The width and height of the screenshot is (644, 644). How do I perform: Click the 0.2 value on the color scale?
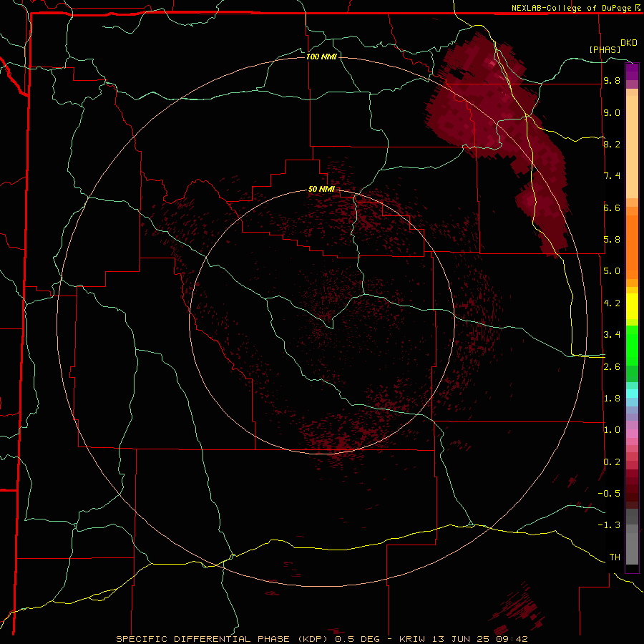[x=612, y=462]
